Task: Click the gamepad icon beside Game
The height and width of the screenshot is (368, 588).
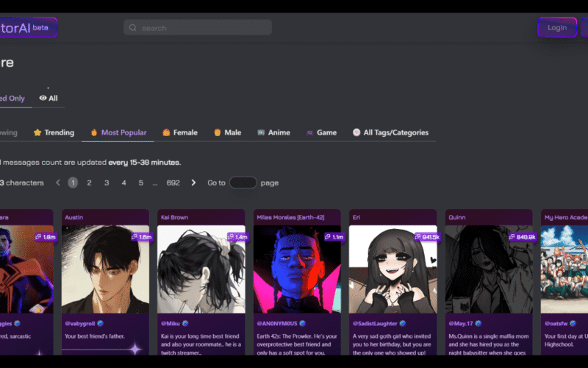Action: click(309, 132)
